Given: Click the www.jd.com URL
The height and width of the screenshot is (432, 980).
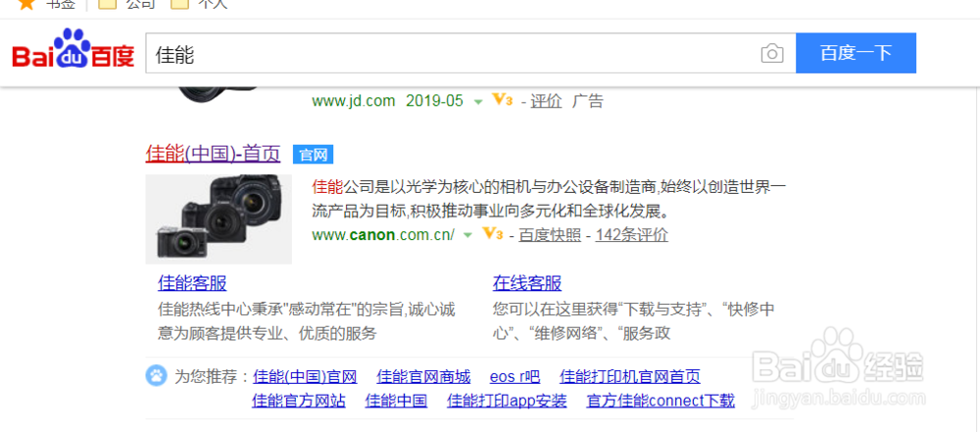Looking at the screenshot, I should tap(354, 101).
